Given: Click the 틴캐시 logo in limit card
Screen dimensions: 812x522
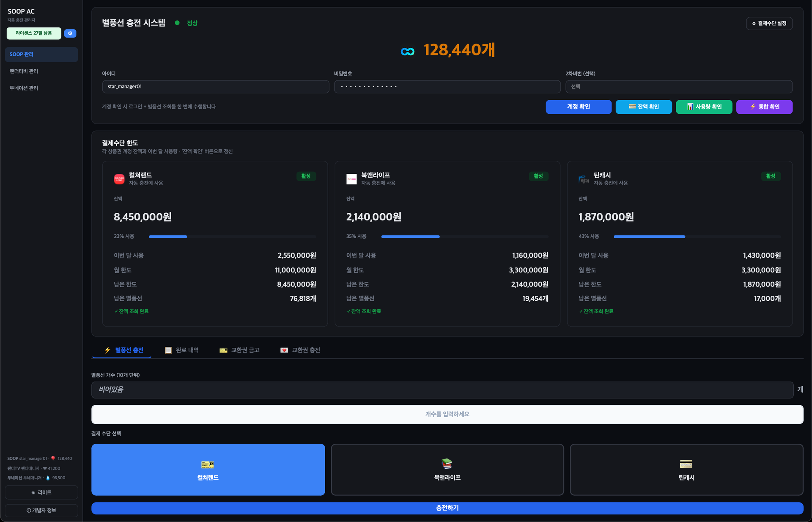Looking at the screenshot, I should click(x=584, y=179).
